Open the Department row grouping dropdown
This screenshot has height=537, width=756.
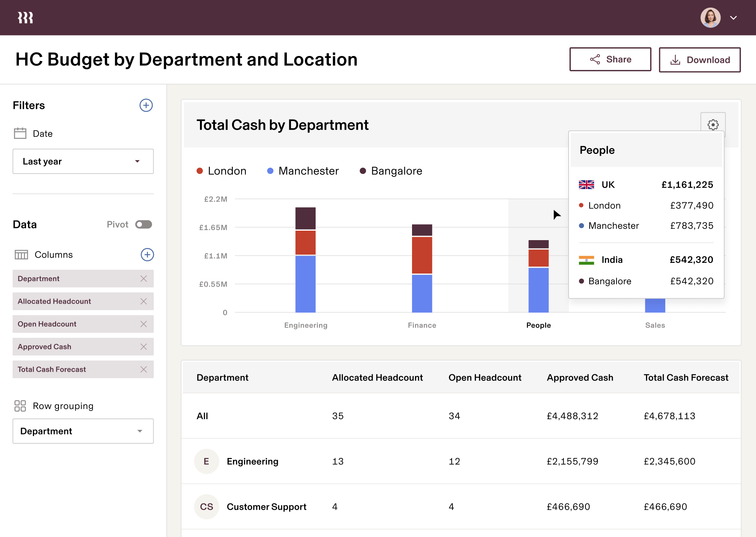pyautogui.click(x=83, y=431)
